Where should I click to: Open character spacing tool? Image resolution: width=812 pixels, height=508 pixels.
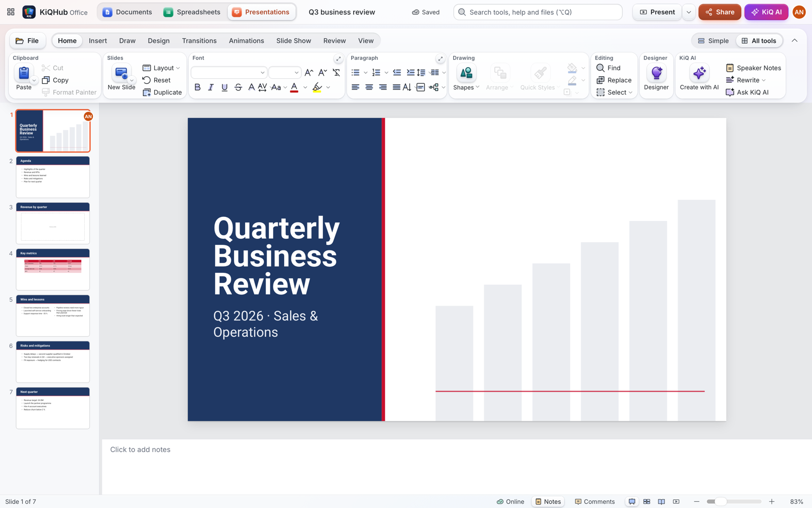[262, 87]
